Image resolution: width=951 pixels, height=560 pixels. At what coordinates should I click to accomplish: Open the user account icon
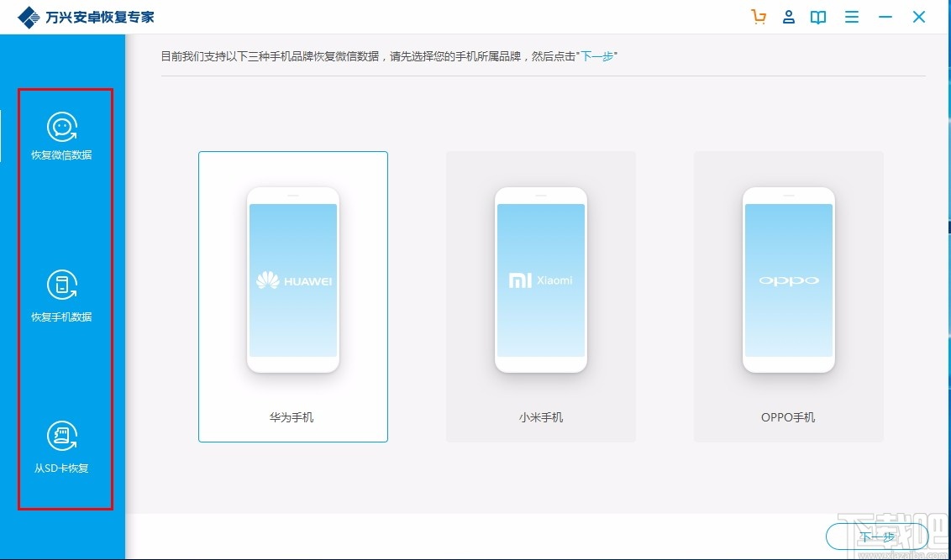click(789, 17)
